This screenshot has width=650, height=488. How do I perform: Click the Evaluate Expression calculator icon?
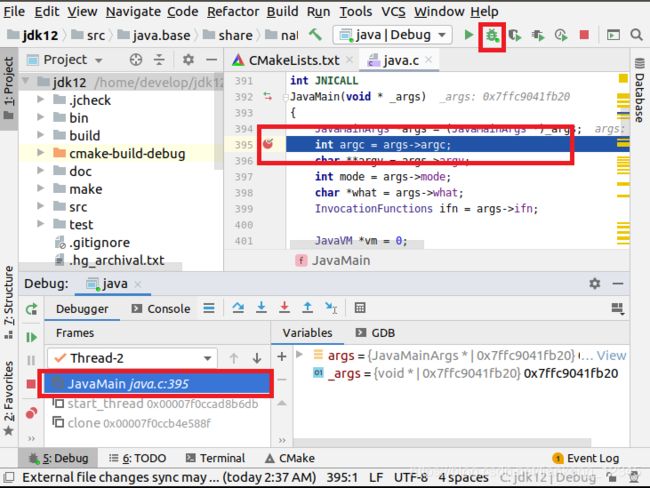click(x=360, y=308)
